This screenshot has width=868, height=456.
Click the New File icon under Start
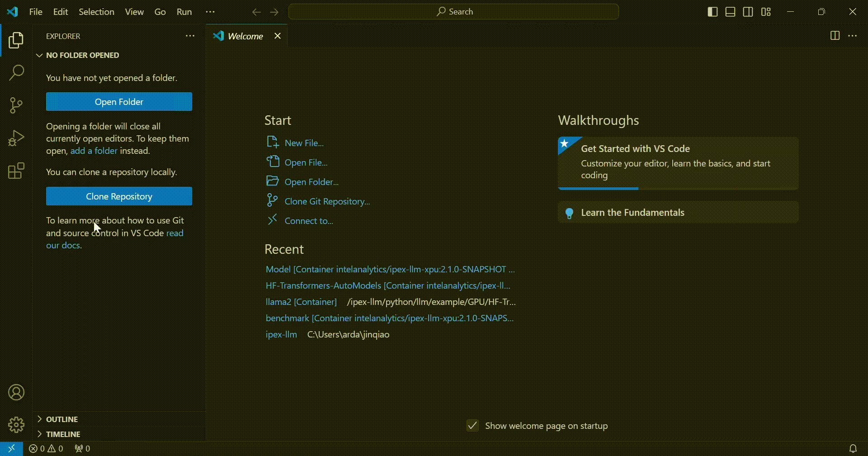click(273, 142)
